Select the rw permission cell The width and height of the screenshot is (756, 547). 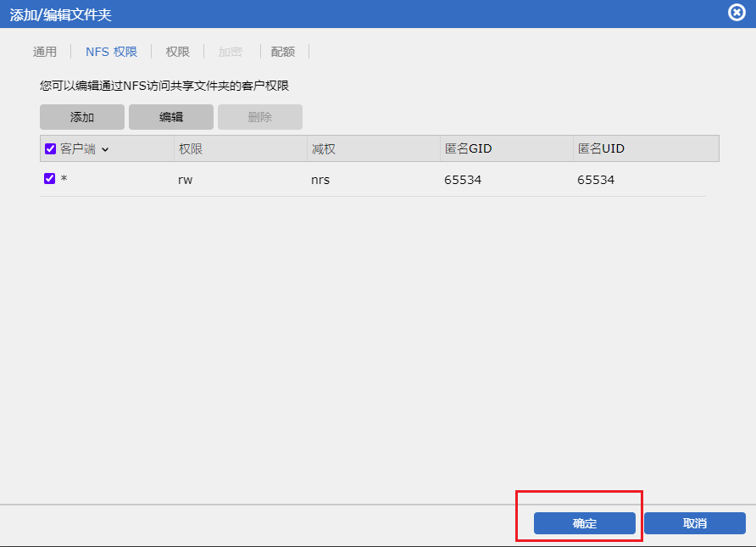click(x=186, y=180)
